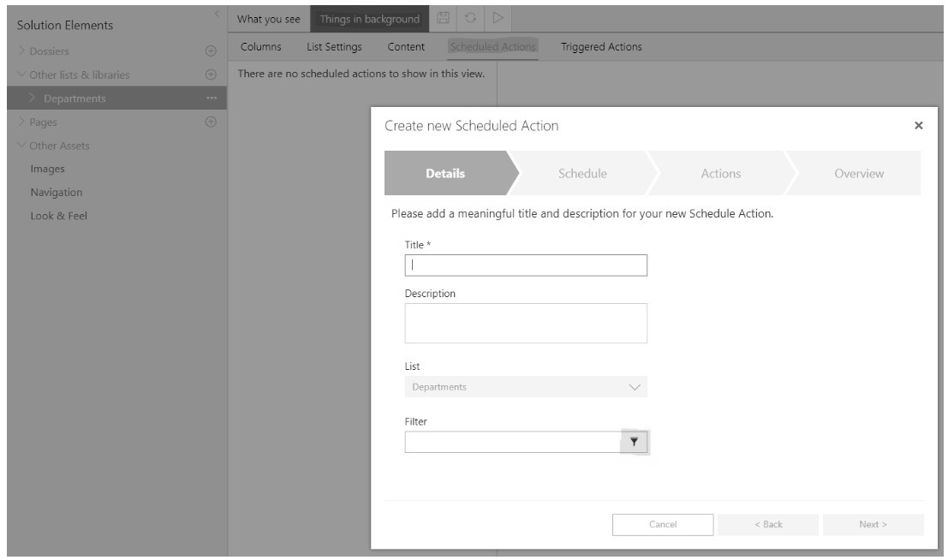948x560 pixels.
Task: Open the filter funnel icon button
Action: pos(635,442)
